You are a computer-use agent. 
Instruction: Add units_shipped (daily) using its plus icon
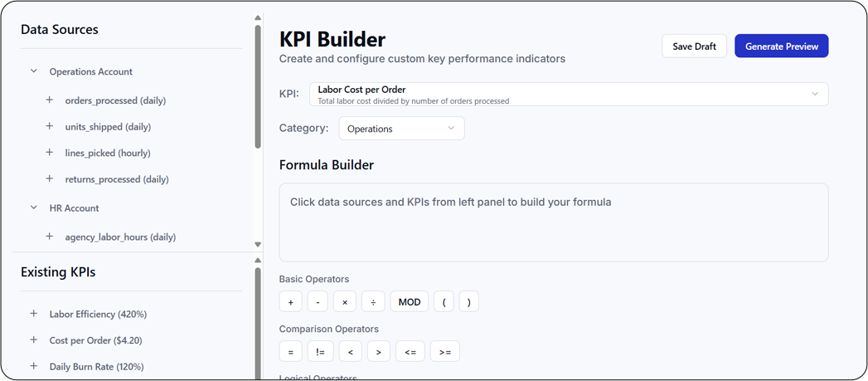(x=50, y=127)
